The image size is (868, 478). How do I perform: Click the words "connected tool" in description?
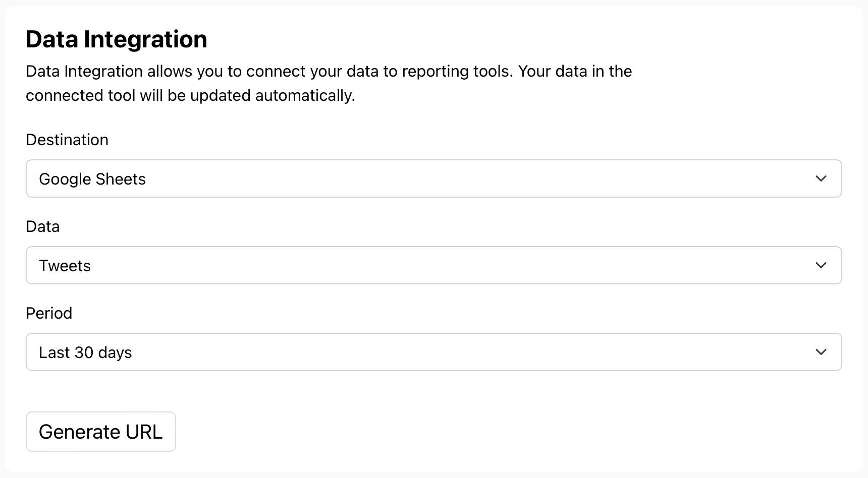point(81,95)
